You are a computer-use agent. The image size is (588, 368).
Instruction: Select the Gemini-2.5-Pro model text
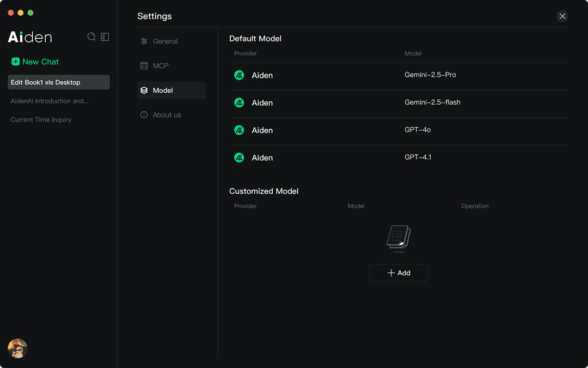[430, 75]
